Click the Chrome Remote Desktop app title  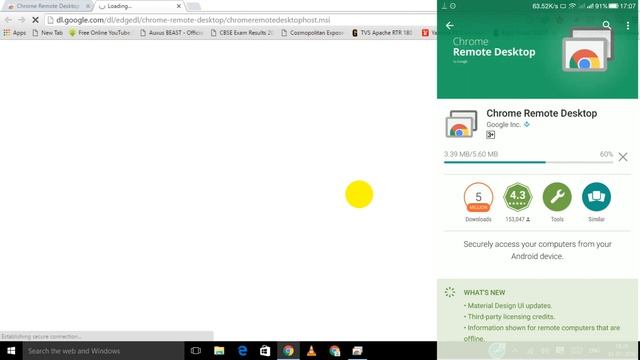click(542, 113)
